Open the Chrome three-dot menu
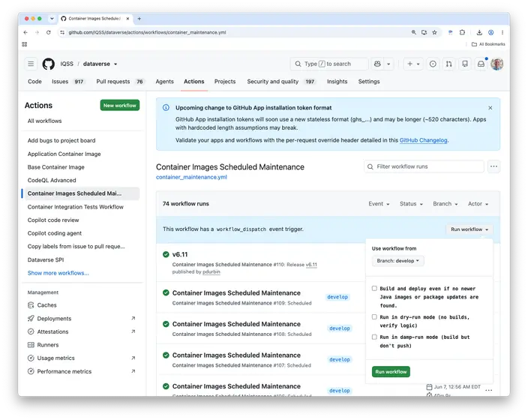 pyautogui.click(x=502, y=32)
